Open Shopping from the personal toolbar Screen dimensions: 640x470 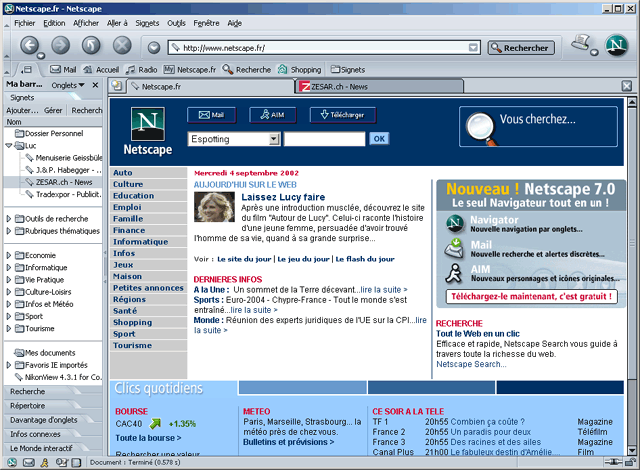coord(300,70)
